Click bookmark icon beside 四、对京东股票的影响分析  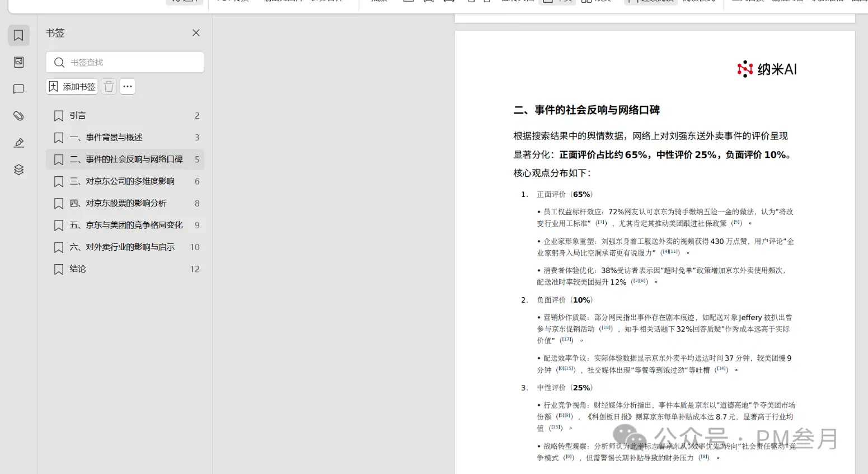pyautogui.click(x=59, y=203)
